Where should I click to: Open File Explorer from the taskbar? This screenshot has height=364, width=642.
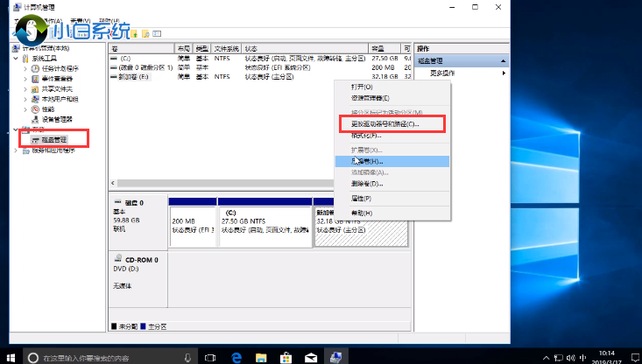click(x=261, y=357)
